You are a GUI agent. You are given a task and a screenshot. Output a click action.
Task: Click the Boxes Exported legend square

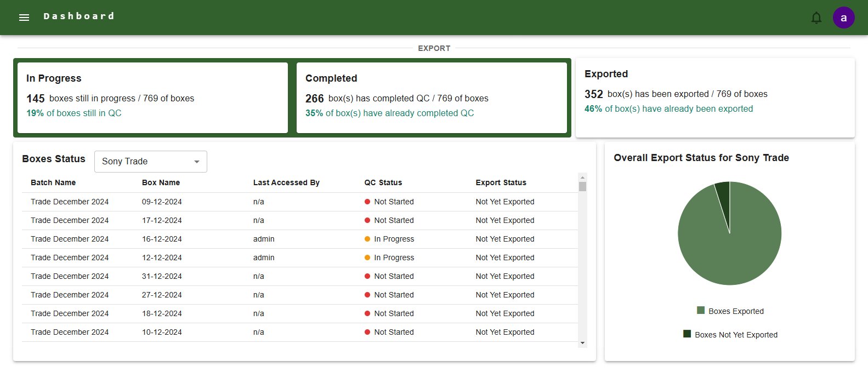[x=700, y=311]
